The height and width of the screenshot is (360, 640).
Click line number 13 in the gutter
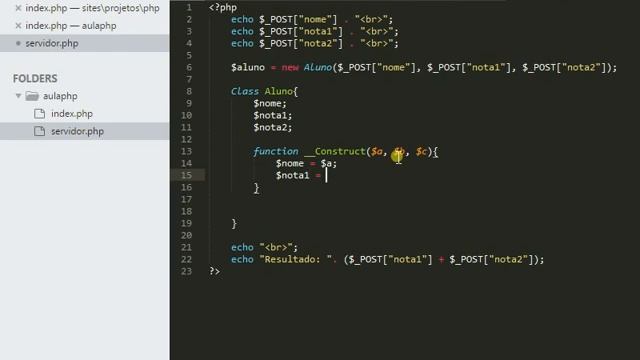187,151
